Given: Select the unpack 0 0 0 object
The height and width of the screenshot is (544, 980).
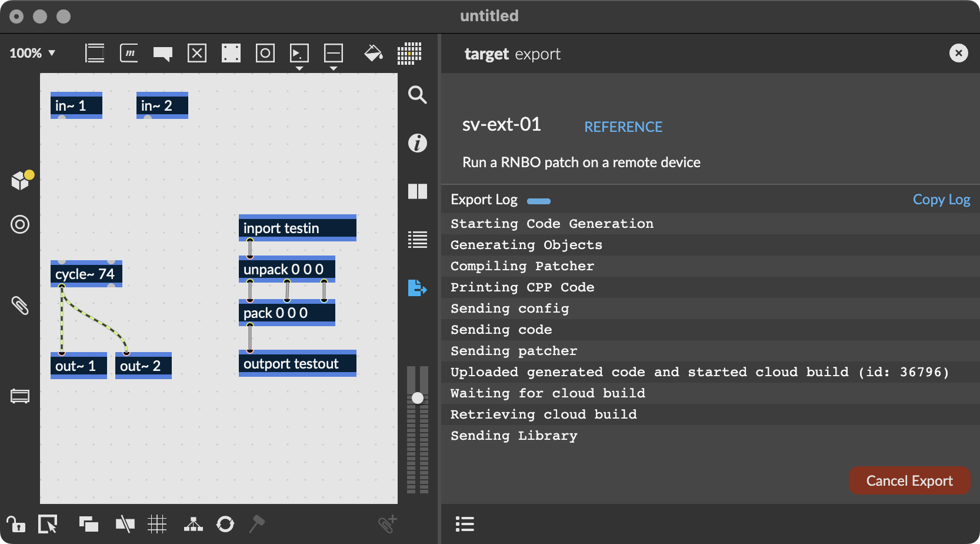Looking at the screenshot, I should pos(287,269).
